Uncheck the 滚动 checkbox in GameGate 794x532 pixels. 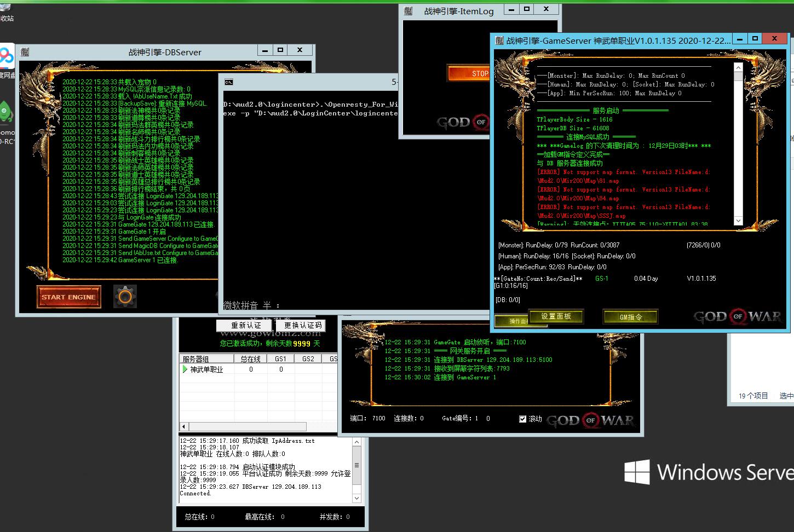click(x=522, y=419)
